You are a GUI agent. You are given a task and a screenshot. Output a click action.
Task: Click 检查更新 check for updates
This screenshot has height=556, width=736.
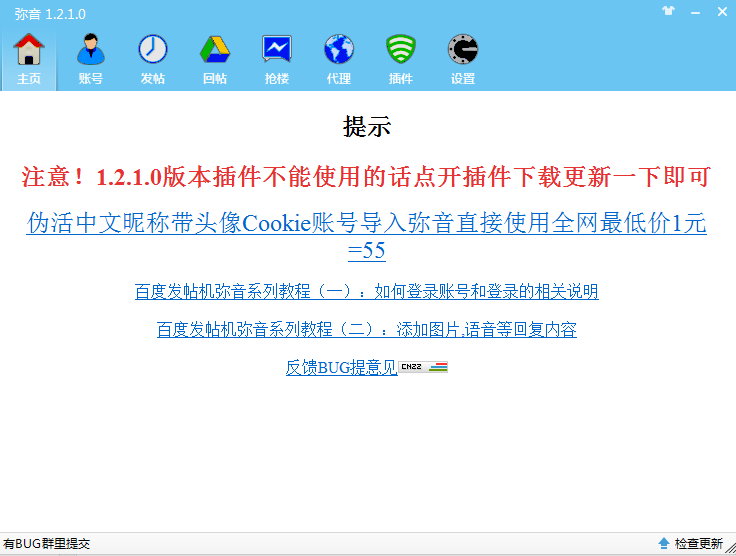click(691, 543)
